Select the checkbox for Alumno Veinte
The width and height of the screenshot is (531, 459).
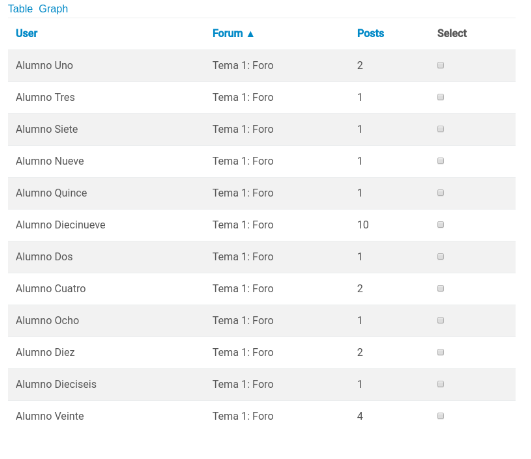(440, 416)
